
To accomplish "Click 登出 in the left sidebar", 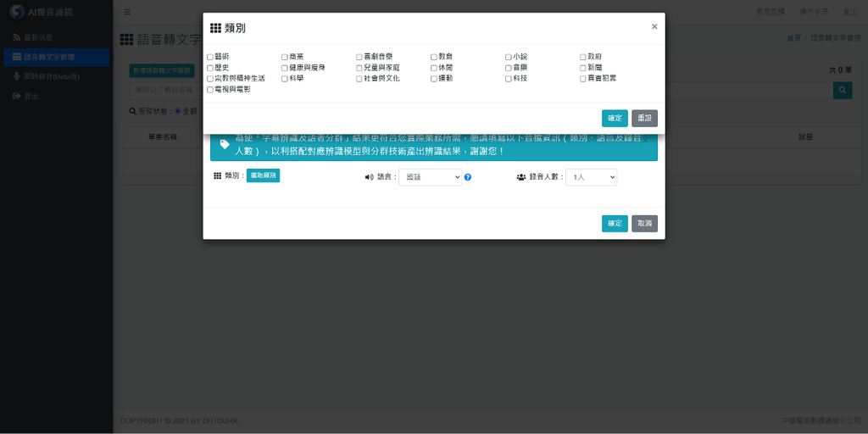I will pos(57,97).
